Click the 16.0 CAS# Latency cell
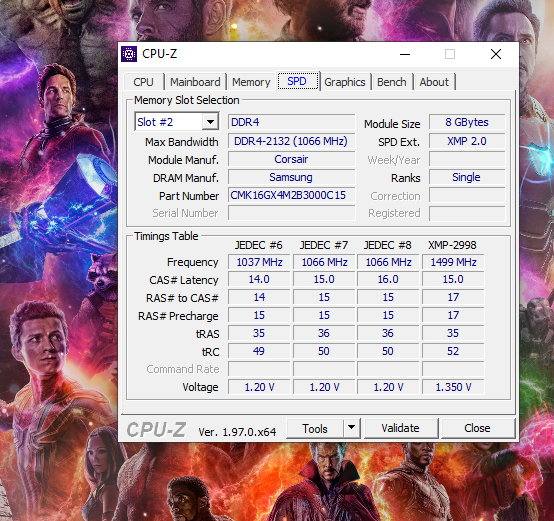Viewport: 554px width, 521px height. (388, 279)
